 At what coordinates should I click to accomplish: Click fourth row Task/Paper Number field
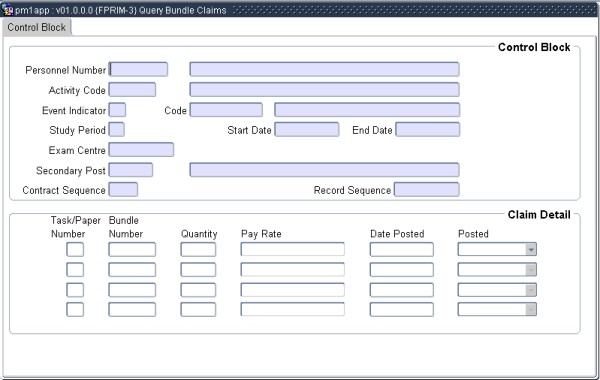(75, 309)
